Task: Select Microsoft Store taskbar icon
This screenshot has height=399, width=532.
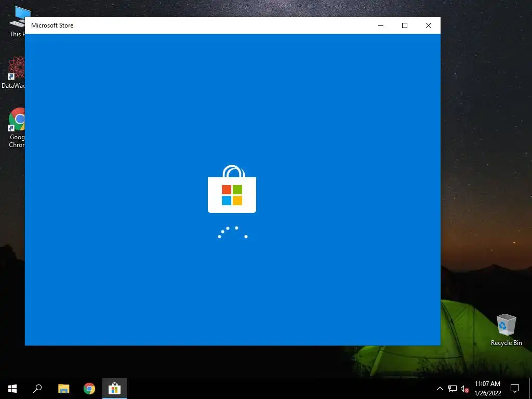Action: pyautogui.click(x=115, y=389)
